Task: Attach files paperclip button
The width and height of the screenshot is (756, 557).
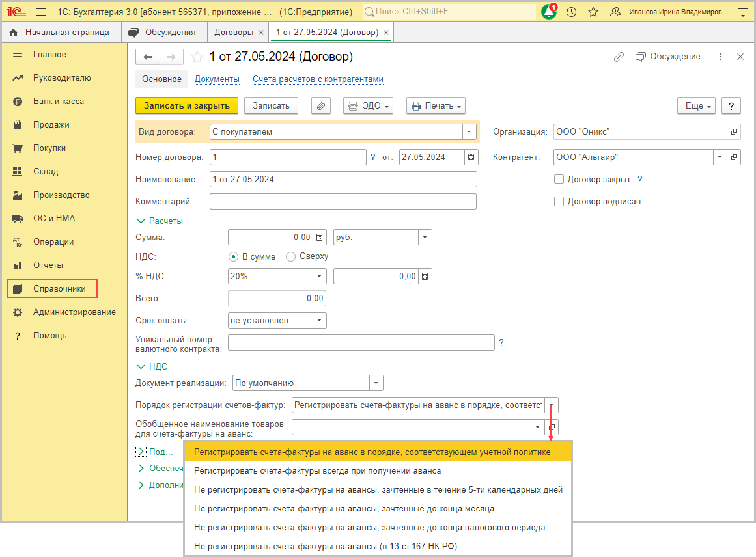Action: (321, 105)
